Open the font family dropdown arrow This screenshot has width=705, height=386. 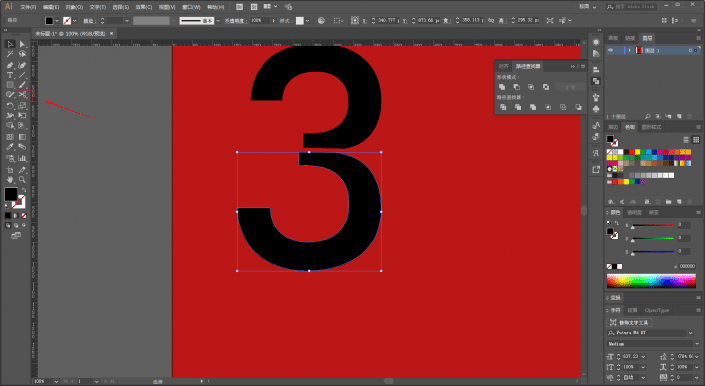(x=691, y=333)
